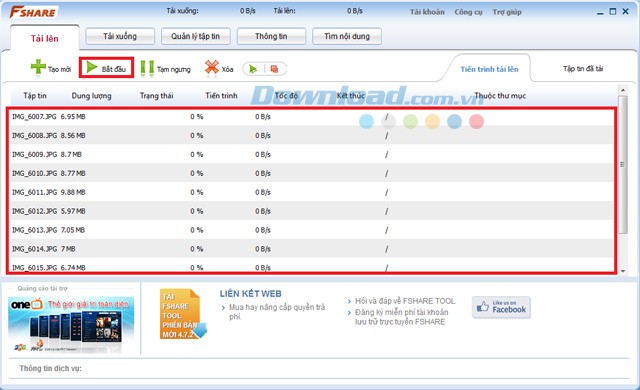Click the Tiến trình column header
The image size is (640, 390).
pyautogui.click(x=221, y=95)
